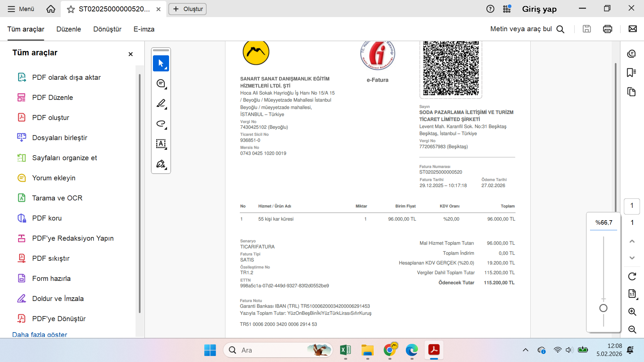Viewport: 644px width, 362px height.
Task: Select invoice number ST02025000000520 text
Action: 441,172
